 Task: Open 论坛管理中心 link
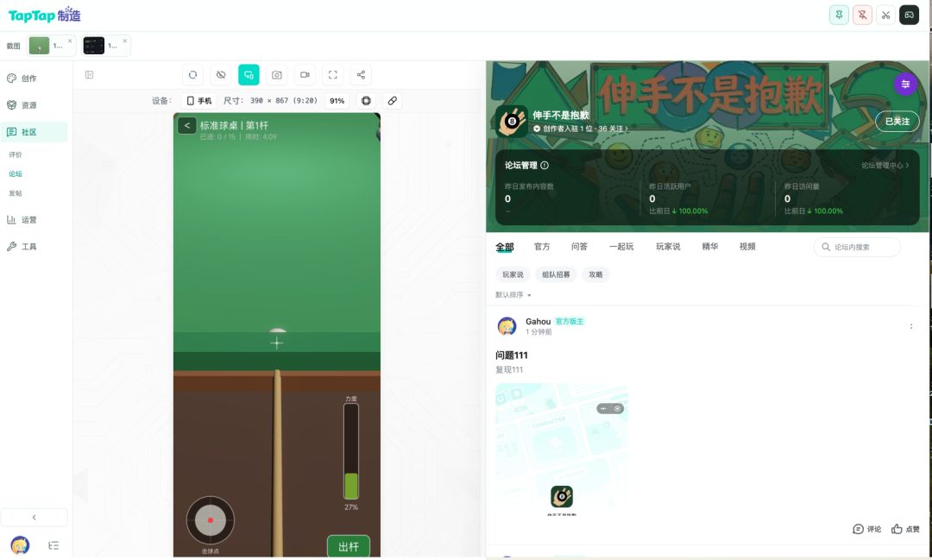tap(885, 166)
